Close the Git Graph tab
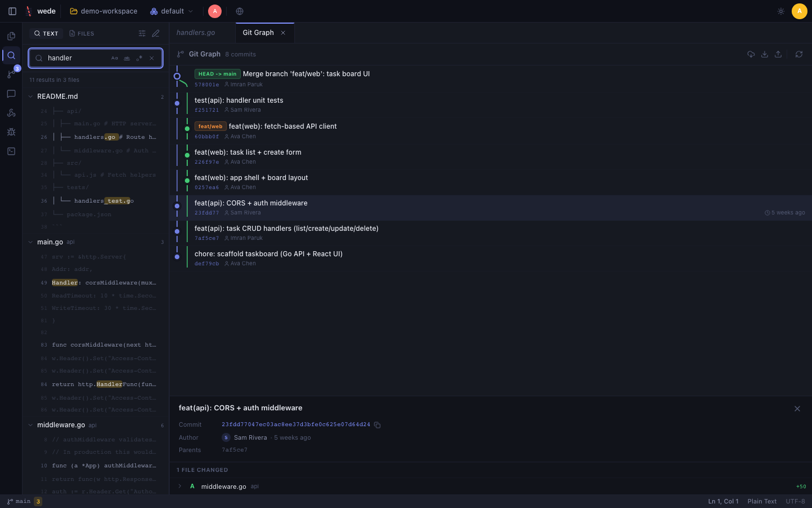The height and width of the screenshot is (508, 812). point(283,33)
